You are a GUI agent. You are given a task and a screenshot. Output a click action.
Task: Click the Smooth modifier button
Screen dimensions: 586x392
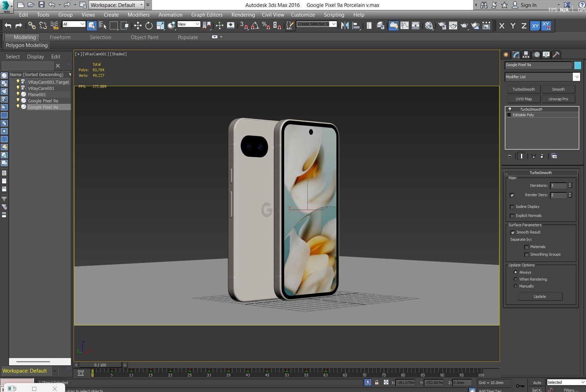(558, 89)
